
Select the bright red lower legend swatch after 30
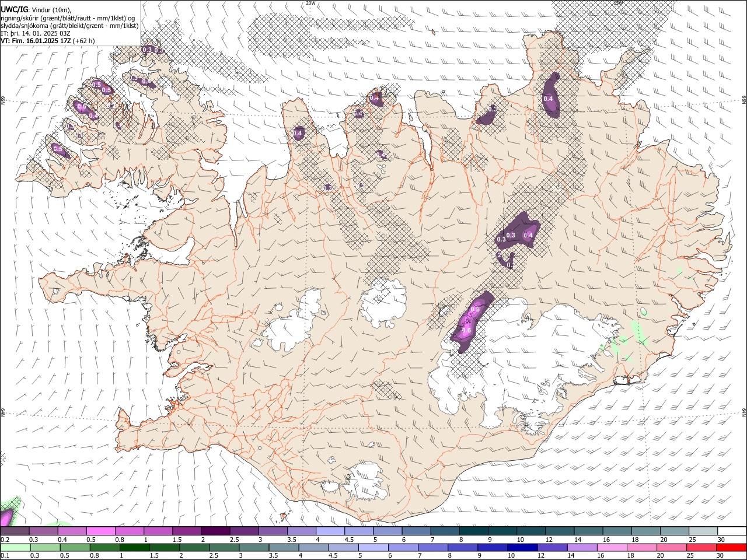point(731,547)
